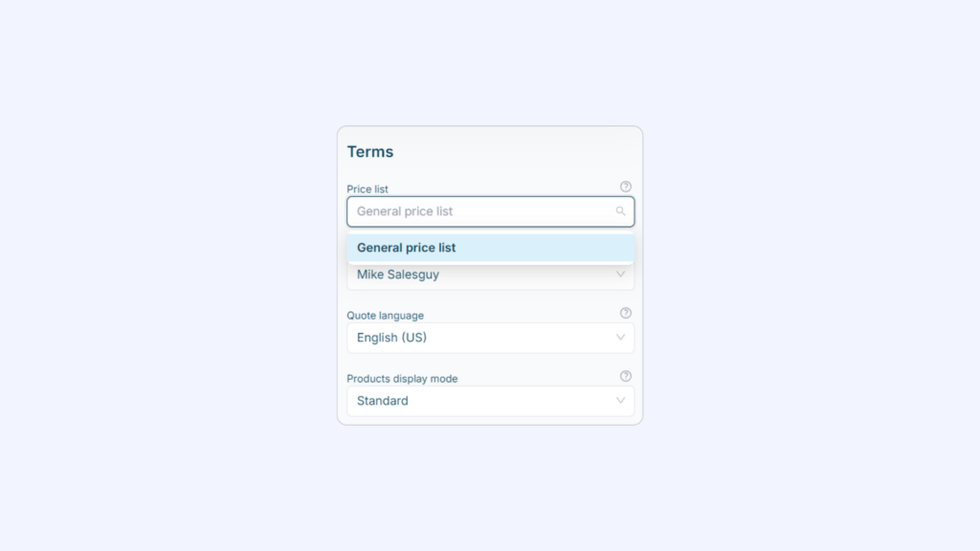
Task: Open the English (US) language dropdown
Action: 491,338
